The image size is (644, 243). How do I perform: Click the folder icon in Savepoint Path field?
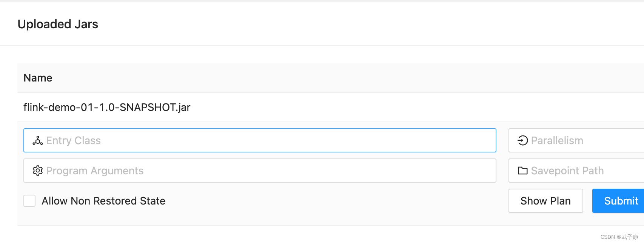tap(522, 171)
